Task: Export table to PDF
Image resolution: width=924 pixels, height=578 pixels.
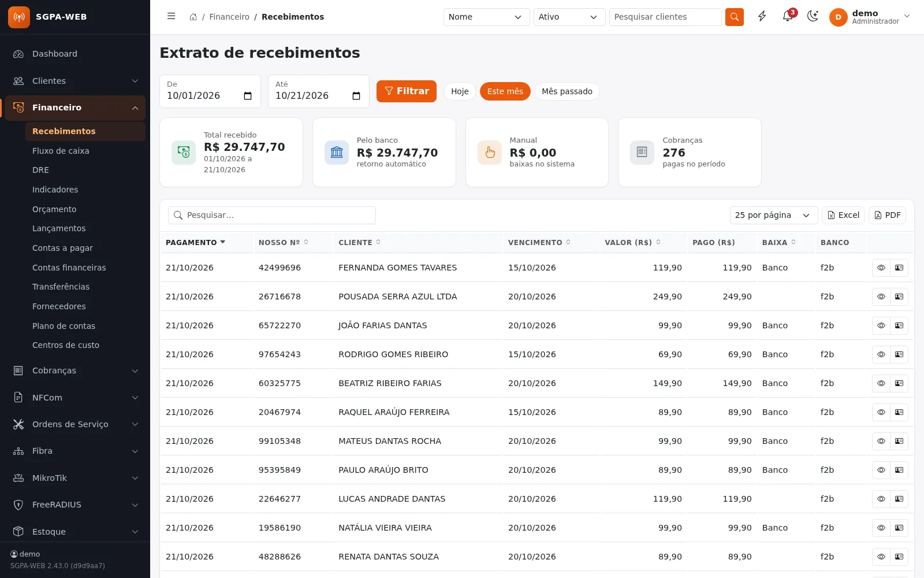Action: tap(887, 215)
